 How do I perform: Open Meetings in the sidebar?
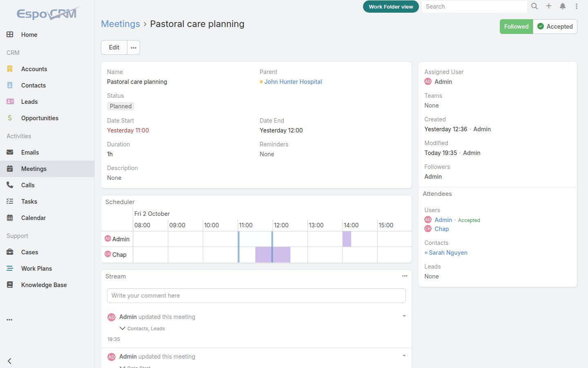coord(47,169)
